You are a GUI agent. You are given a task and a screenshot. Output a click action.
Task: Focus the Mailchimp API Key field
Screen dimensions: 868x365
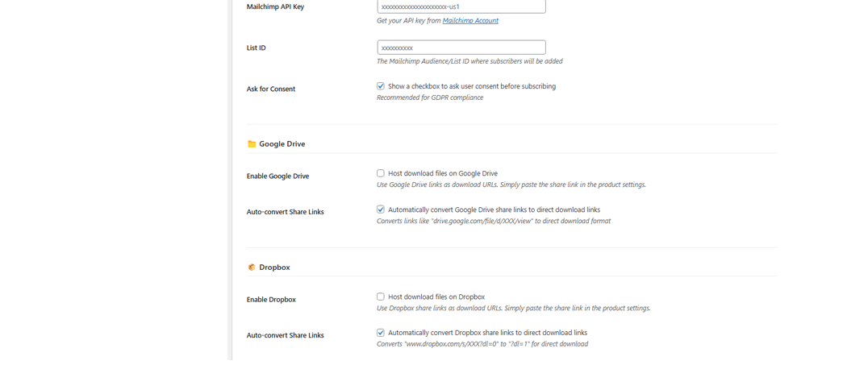point(461,6)
